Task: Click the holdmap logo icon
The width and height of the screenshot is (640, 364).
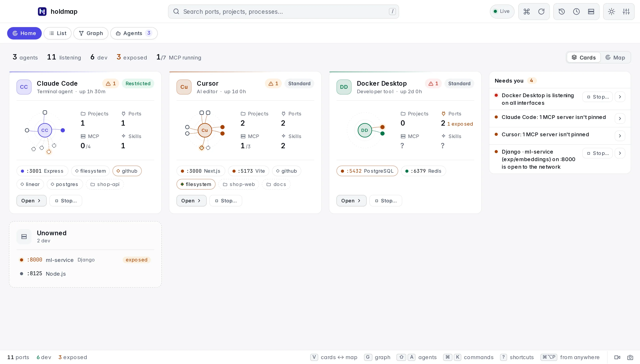Action: (42, 12)
